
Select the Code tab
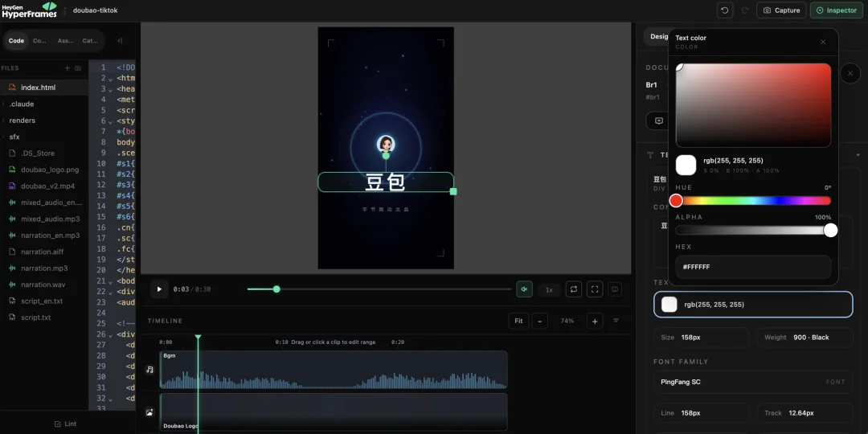pyautogui.click(x=17, y=40)
